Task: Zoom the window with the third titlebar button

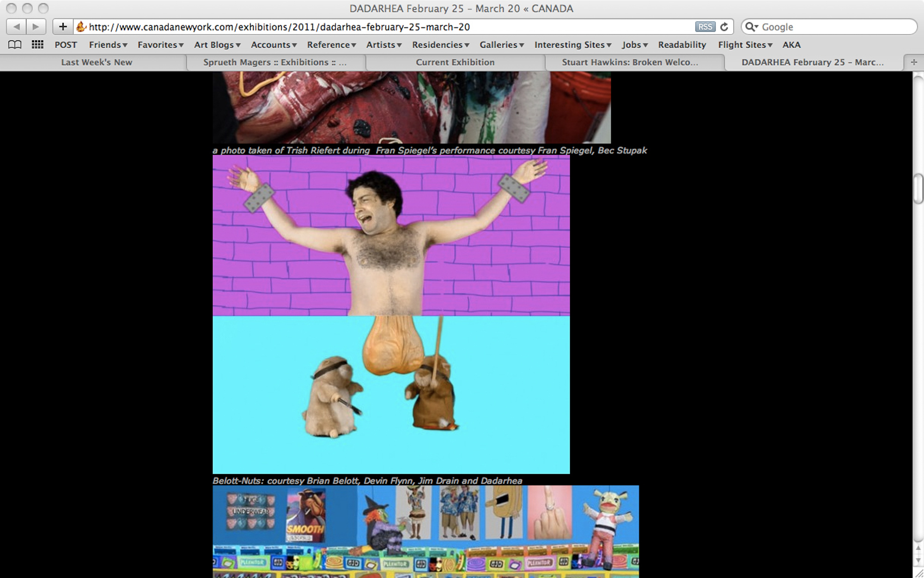Action: tap(43, 8)
